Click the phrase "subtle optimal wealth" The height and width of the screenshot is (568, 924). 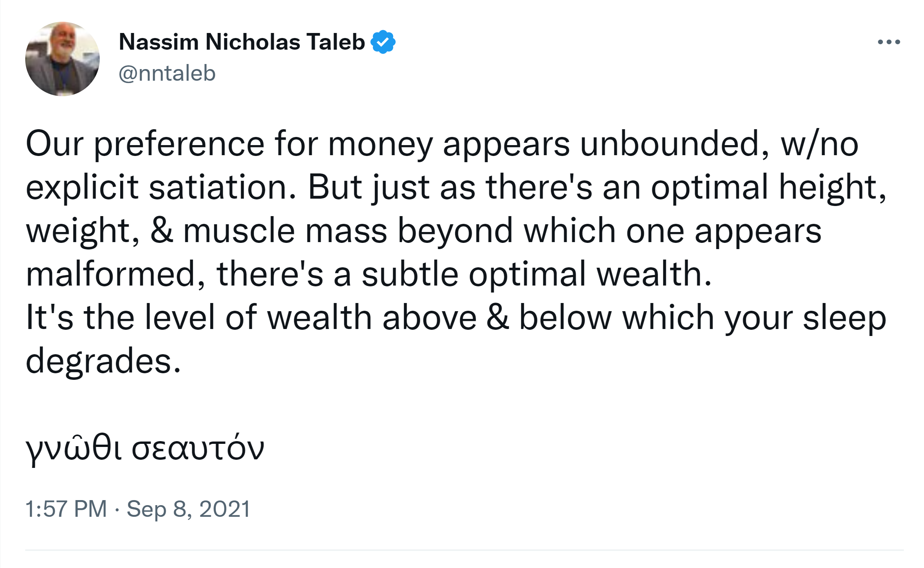(x=536, y=275)
